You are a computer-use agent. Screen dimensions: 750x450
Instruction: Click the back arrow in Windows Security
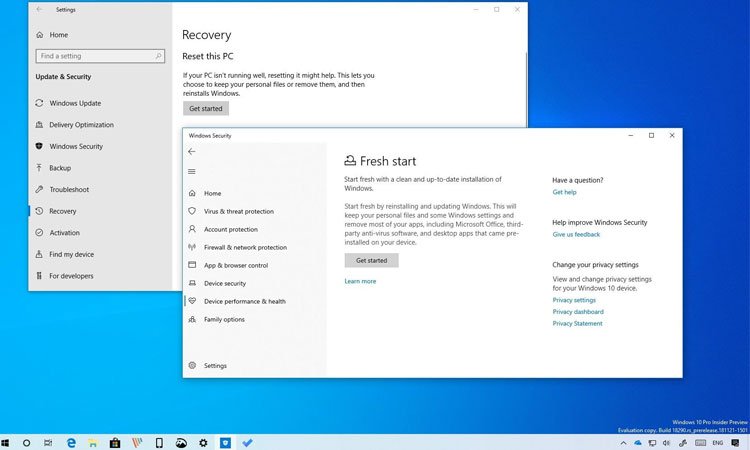[x=192, y=152]
